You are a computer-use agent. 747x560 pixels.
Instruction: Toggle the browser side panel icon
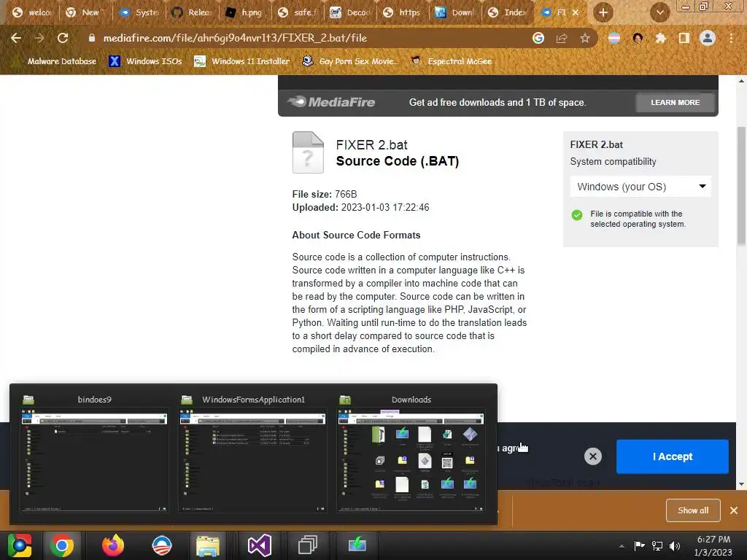tap(684, 38)
